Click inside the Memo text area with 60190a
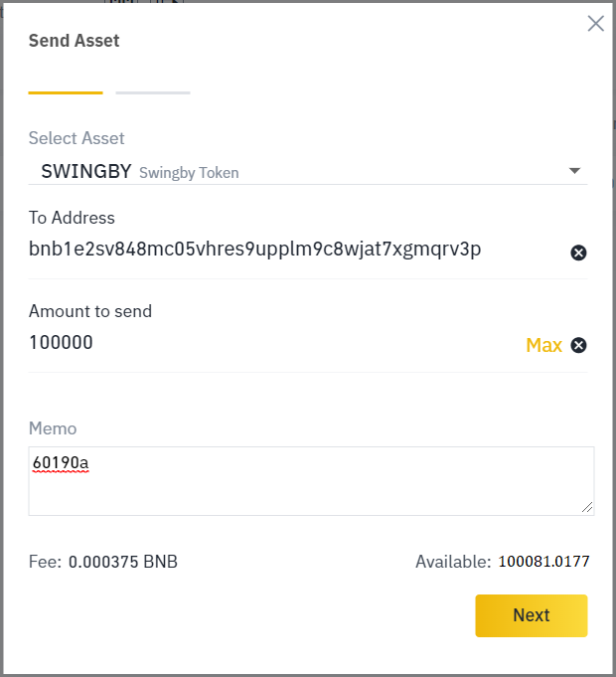Screen dimensions: 616x677 [311, 481]
